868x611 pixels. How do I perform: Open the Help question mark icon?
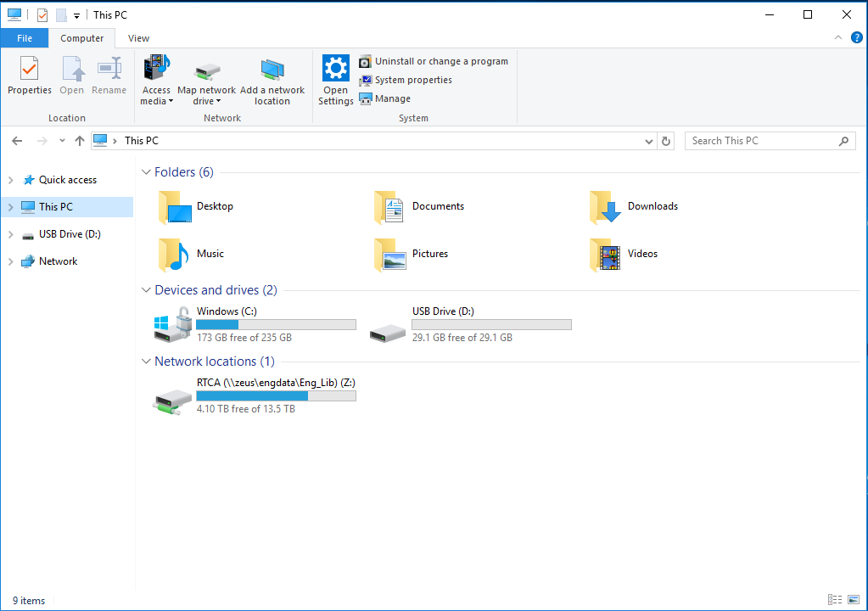(x=856, y=37)
